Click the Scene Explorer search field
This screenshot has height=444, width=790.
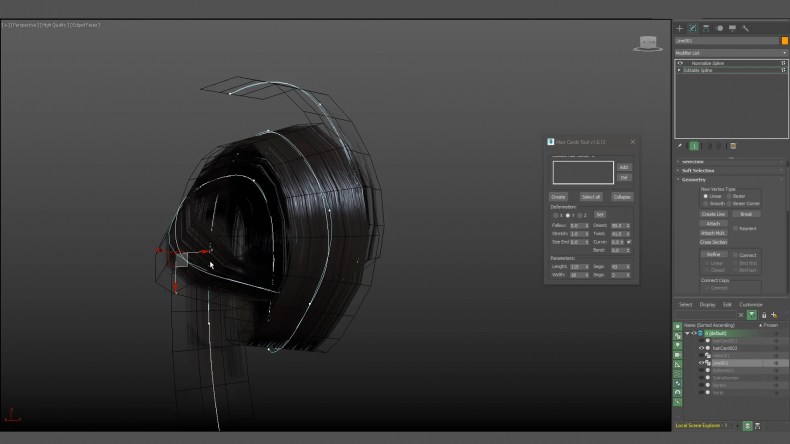705,315
